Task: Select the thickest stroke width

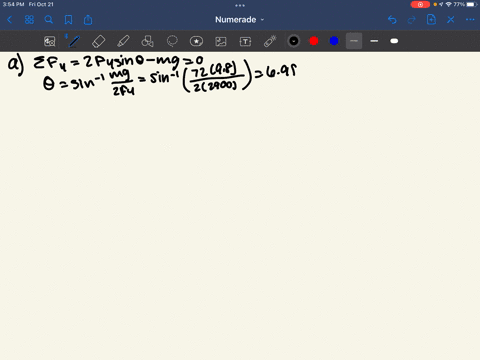Action: (x=394, y=41)
